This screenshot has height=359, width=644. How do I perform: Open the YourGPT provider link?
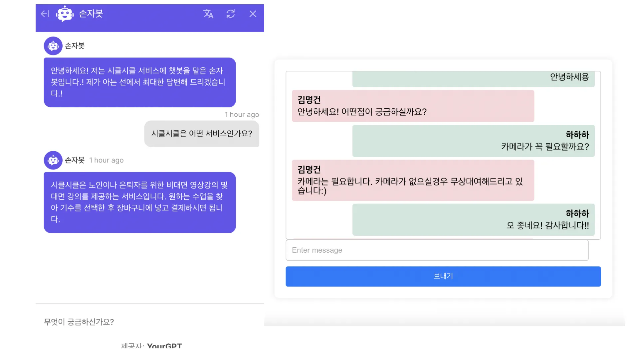(x=164, y=345)
